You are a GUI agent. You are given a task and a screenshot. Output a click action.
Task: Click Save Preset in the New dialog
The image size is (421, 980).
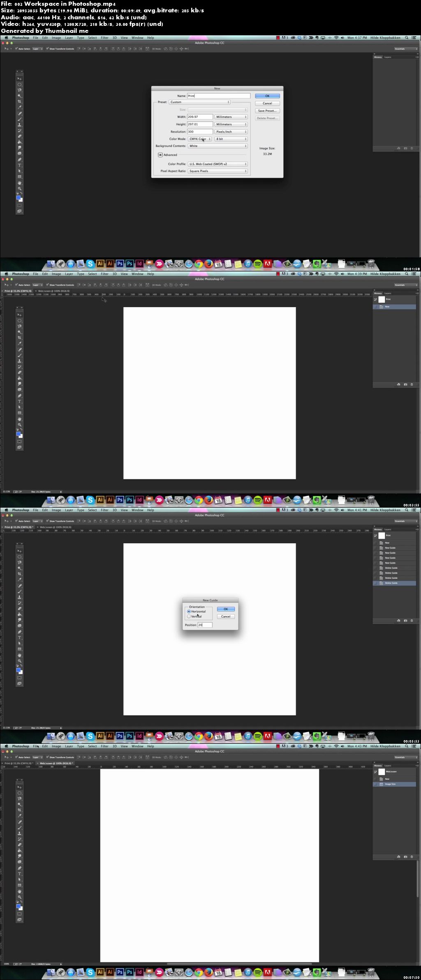coord(267,111)
